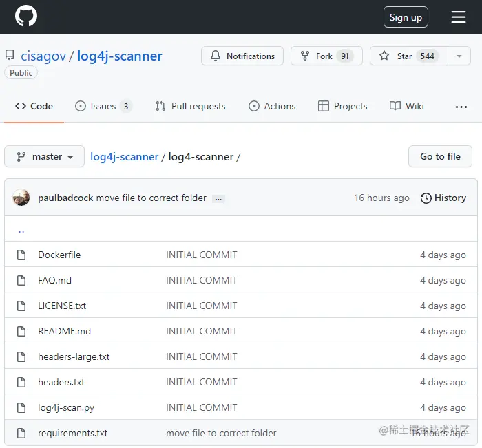Click the file icon next to requirements.txt
Viewport: 482px width, 448px height.
click(21, 434)
